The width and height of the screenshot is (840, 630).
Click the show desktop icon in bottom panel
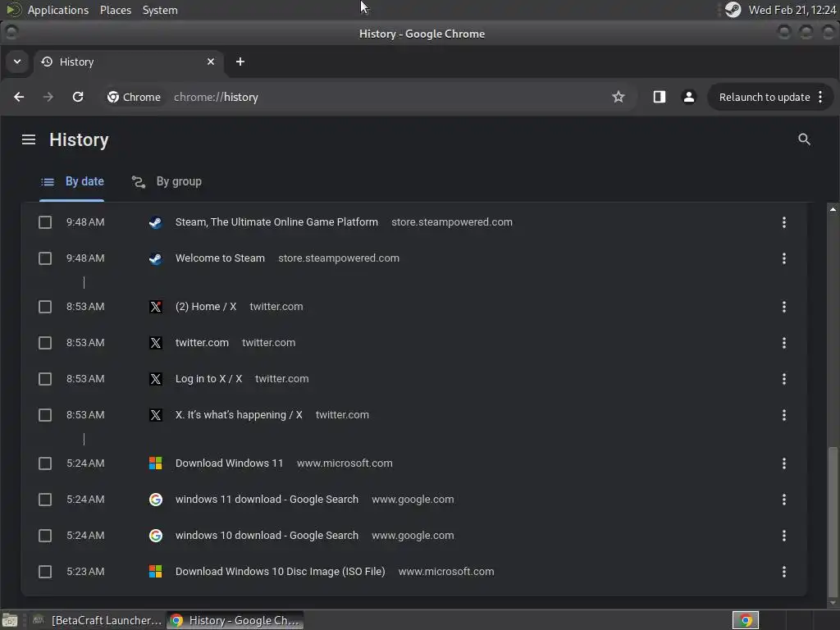pyautogui.click(x=10, y=620)
